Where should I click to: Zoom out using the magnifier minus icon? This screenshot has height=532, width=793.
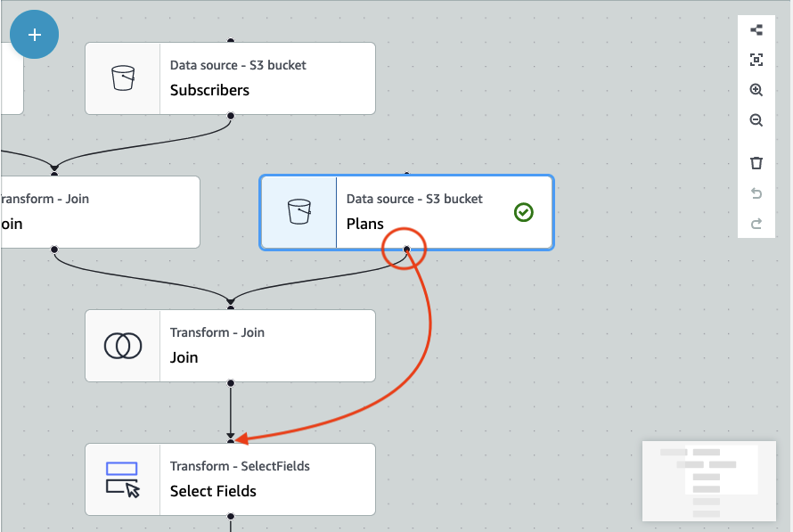756,120
